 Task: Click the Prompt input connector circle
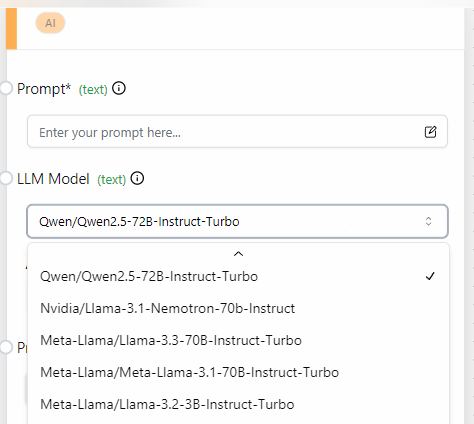click(6, 88)
